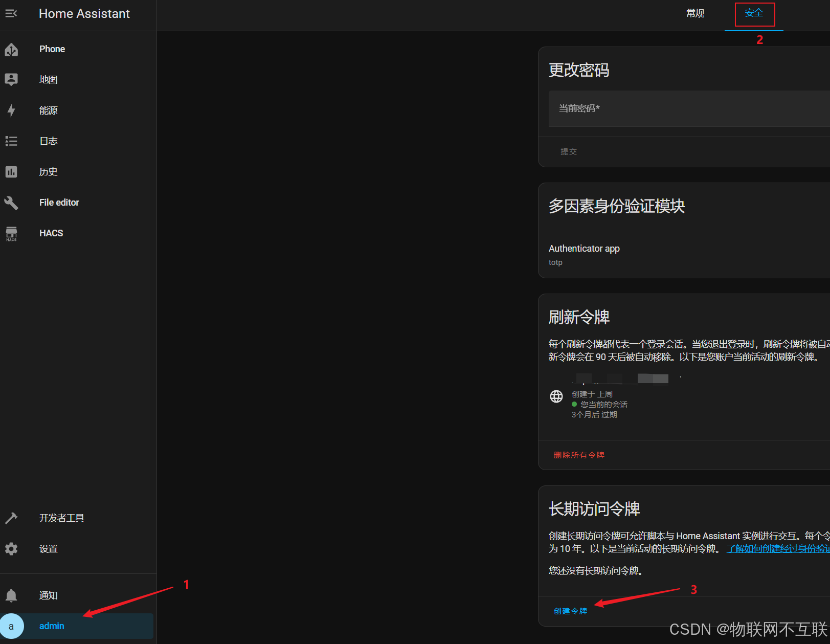Click the File editor wrench icon

[11, 203]
